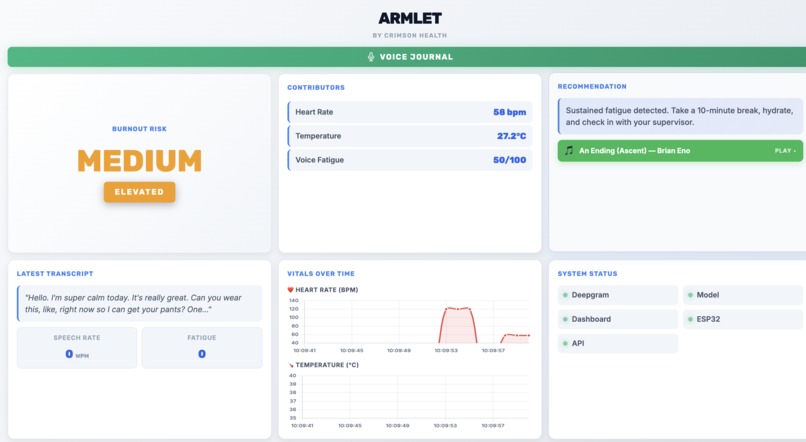Screen dimensions: 806x442
Task: Click the 50/100 voice fatigue value
Action: coord(509,160)
